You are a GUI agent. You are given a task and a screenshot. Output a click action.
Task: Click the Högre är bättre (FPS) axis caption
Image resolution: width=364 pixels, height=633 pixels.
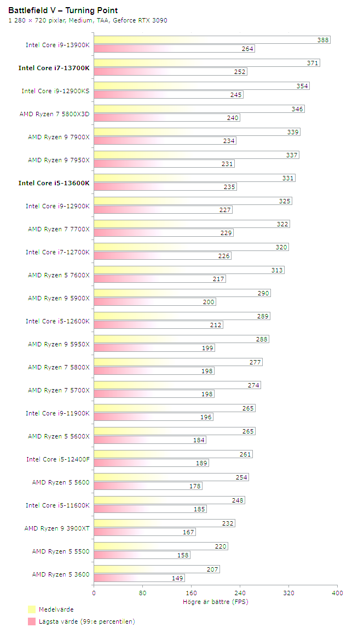(216, 602)
